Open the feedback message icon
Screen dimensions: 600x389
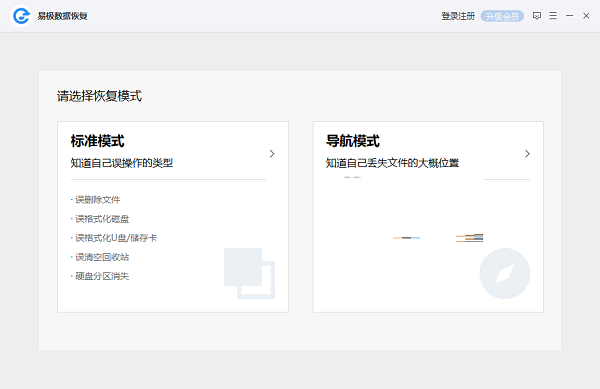[537, 16]
